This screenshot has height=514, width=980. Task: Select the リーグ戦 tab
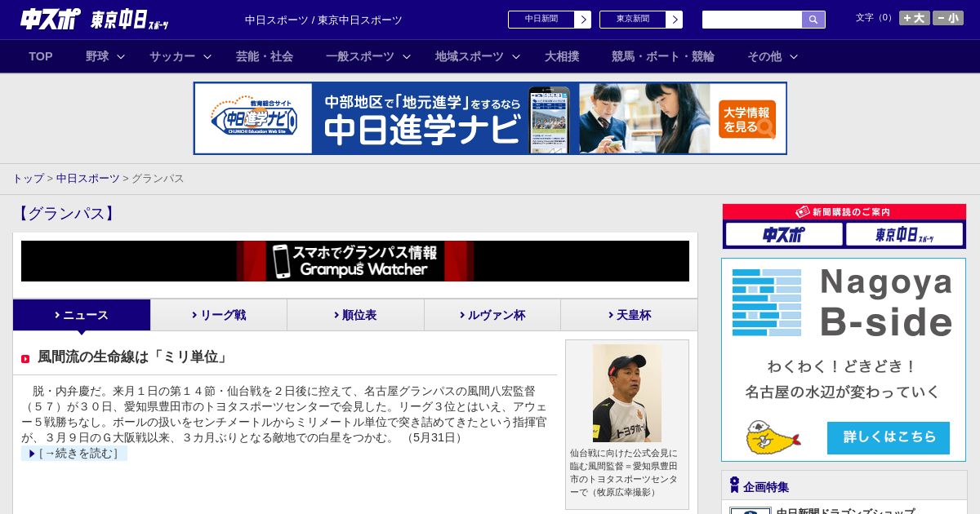click(x=219, y=315)
